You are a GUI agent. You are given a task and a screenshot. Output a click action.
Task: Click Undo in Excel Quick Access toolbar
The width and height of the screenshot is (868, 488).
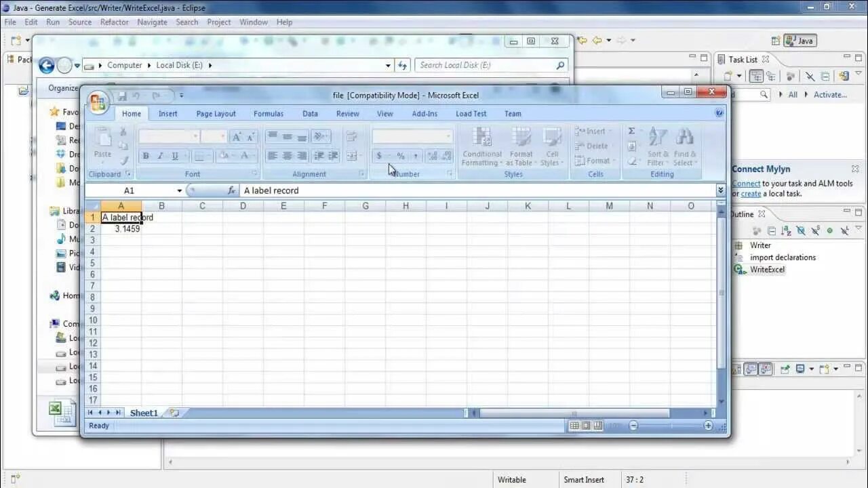coord(136,96)
